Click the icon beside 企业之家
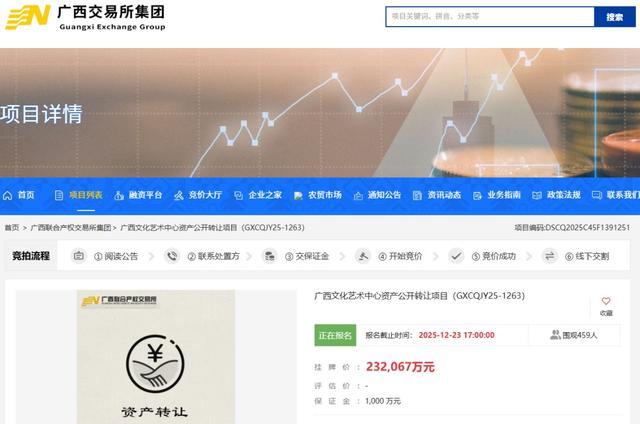640x424 pixels. pyautogui.click(x=238, y=195)
